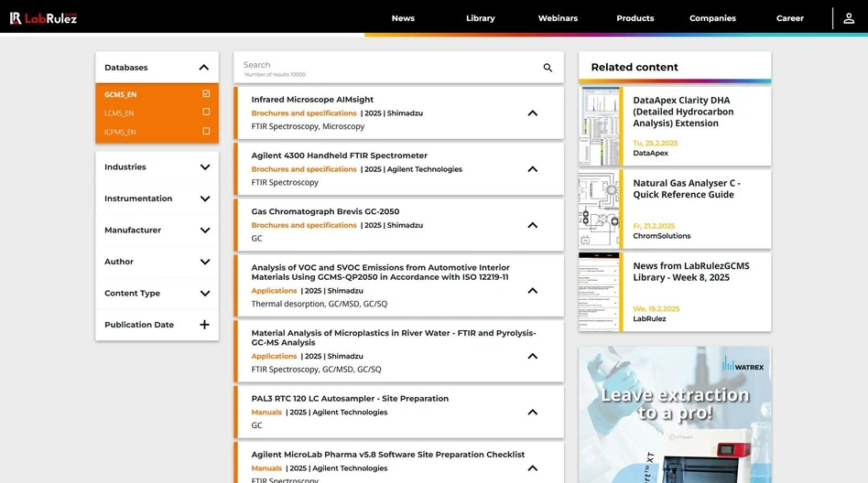This screenshot has height=483, width=868.
Task: Open Infrared Microscope AIMsight title
Action: click(312, 100)
